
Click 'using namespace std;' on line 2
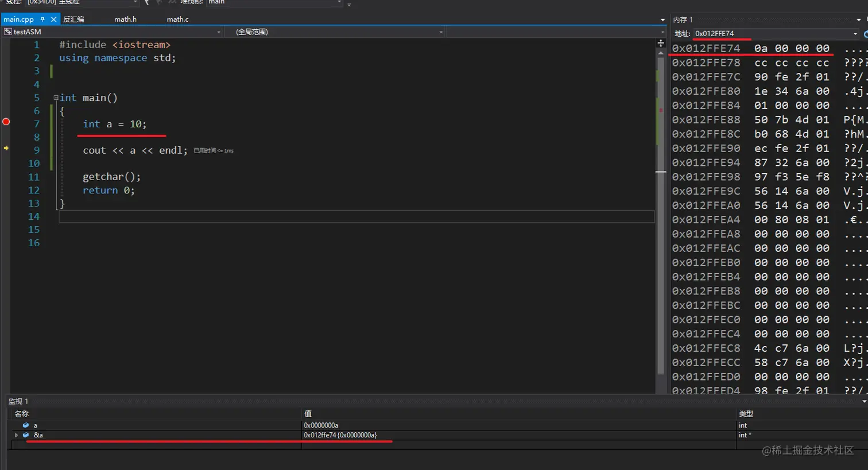click(118, 58)
